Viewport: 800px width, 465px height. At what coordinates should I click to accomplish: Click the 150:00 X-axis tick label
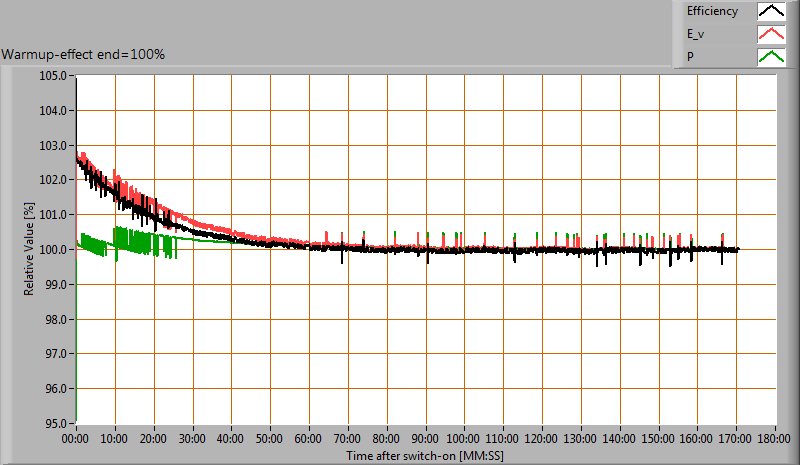pos(659,438)
